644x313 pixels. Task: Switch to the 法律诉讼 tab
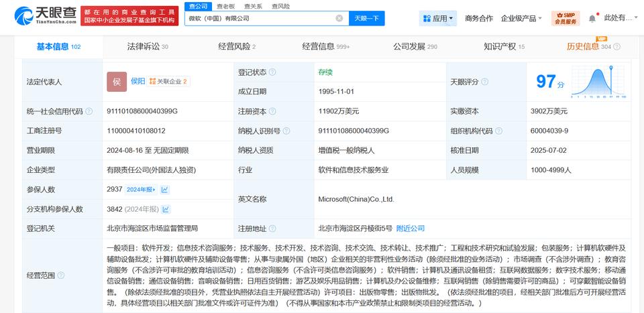tap(148, 47)
